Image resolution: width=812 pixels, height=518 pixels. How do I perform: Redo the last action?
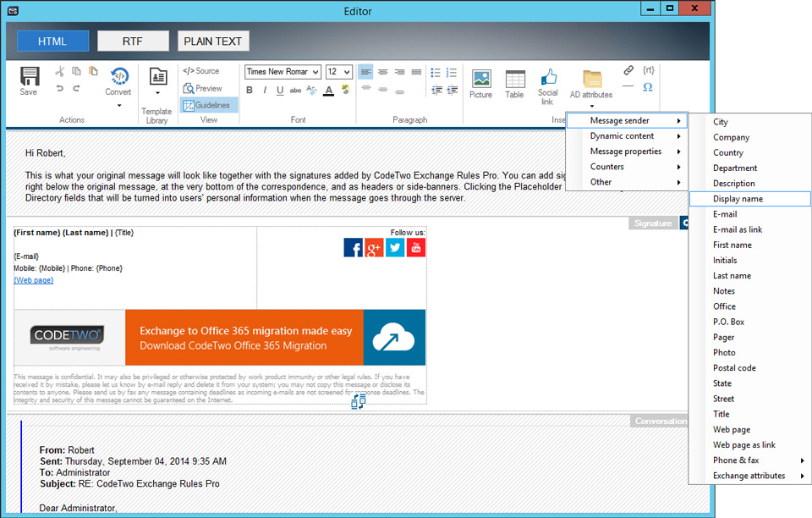point(77,88)
